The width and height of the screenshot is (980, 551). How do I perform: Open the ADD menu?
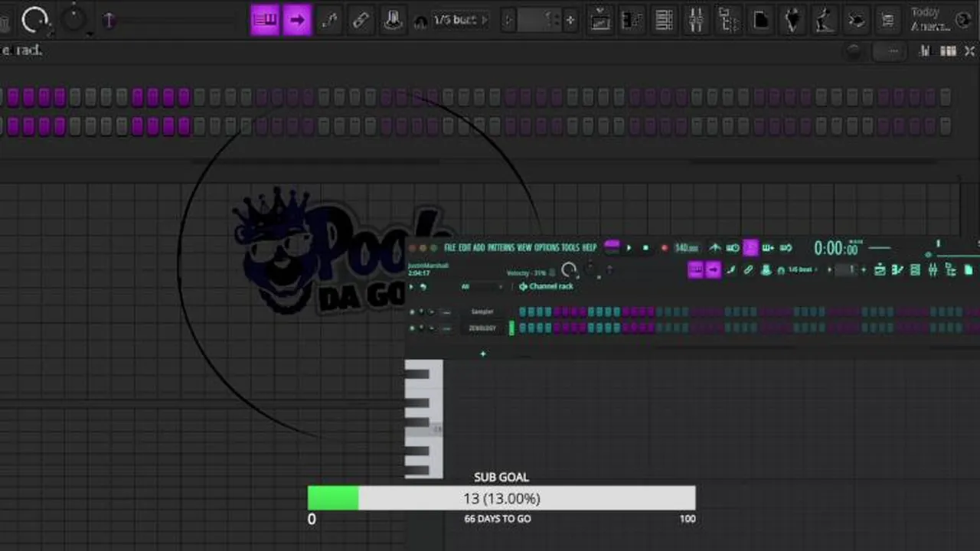pyautogui.click(x=479, y=247)
